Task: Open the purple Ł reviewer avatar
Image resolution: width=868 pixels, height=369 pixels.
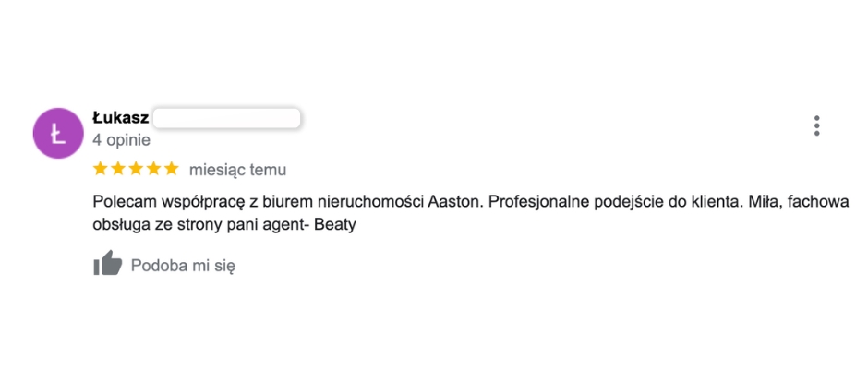Action: (58, 134)
